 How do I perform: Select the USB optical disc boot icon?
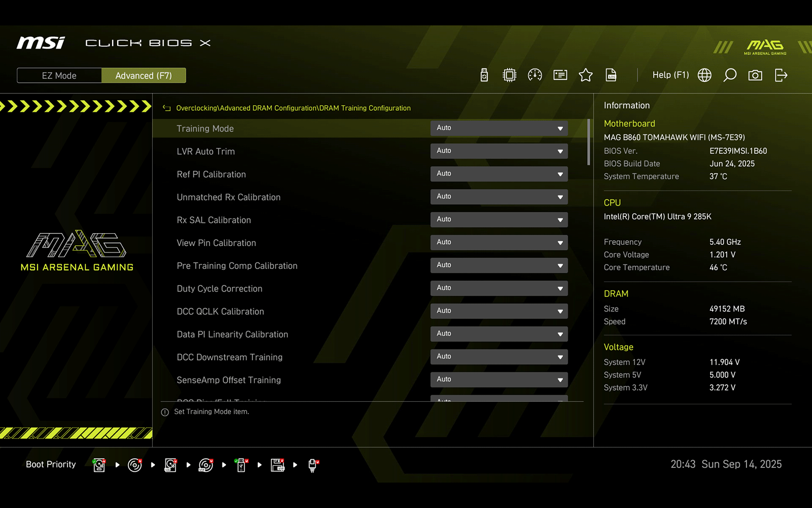point(206,465)
